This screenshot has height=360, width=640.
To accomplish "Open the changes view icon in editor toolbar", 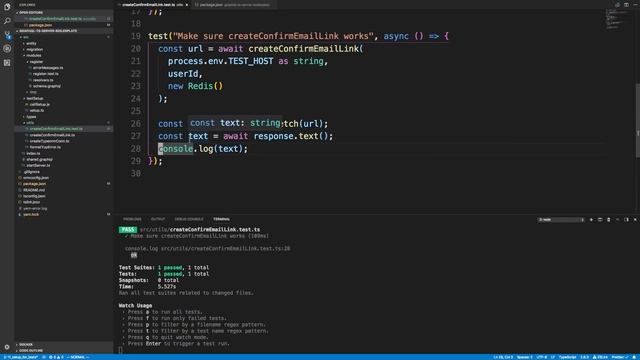I will coord(617,5).
